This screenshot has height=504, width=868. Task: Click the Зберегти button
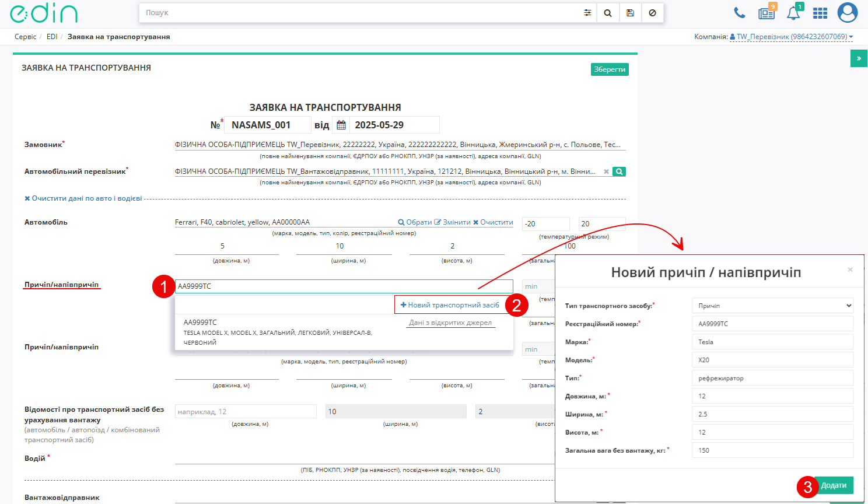[x=610, y=69]
